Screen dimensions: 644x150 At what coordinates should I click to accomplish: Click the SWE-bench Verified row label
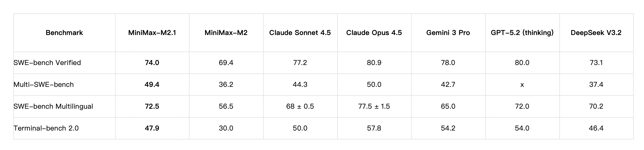pyautogui.click(x=47, y=63)
